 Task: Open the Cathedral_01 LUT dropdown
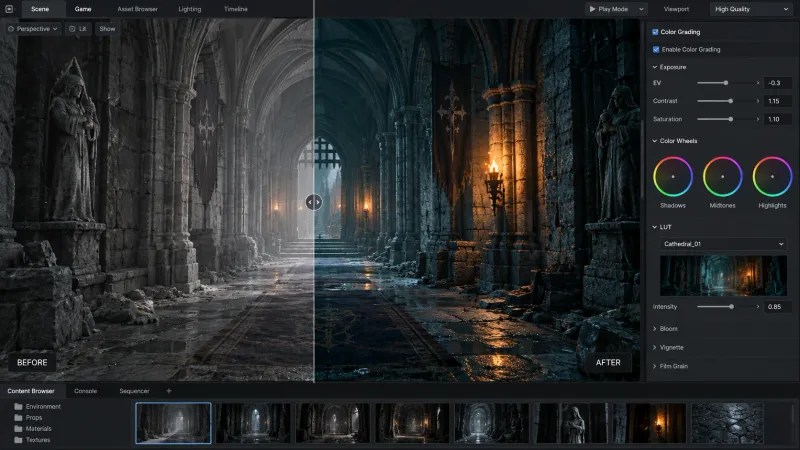pyautogui.click(x=723, y=244)
